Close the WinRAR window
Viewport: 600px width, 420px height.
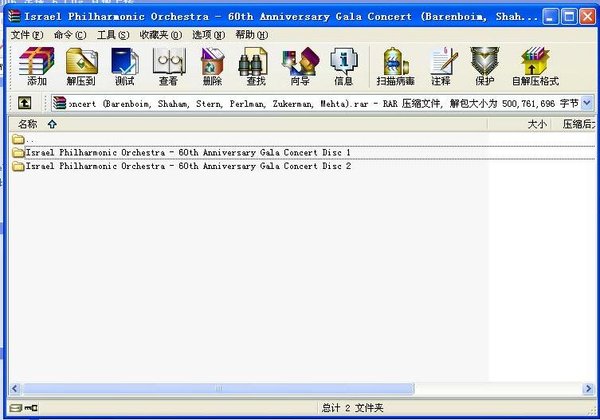pyautogui.click(x=587, y=17)
